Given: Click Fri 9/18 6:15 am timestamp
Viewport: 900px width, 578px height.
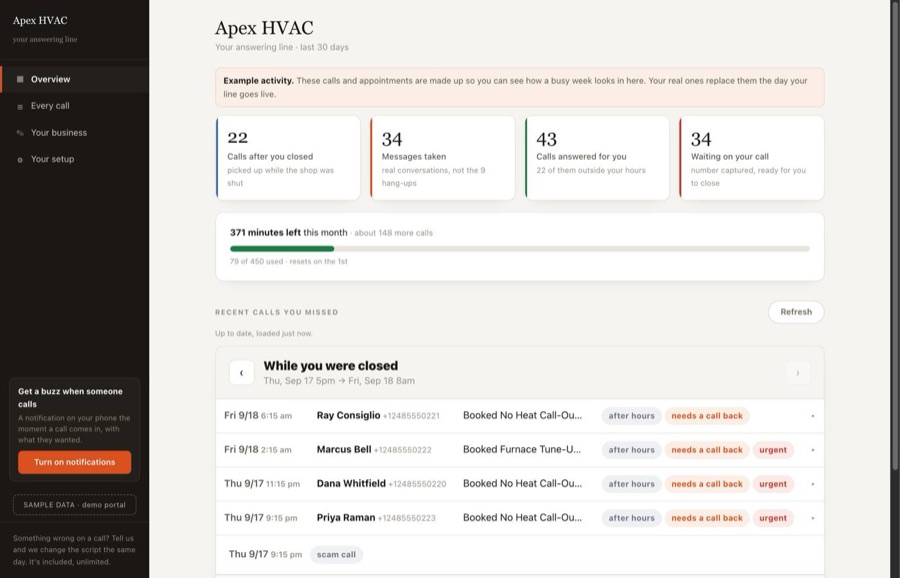Looking at the screenshot, I should click(258, 415).
